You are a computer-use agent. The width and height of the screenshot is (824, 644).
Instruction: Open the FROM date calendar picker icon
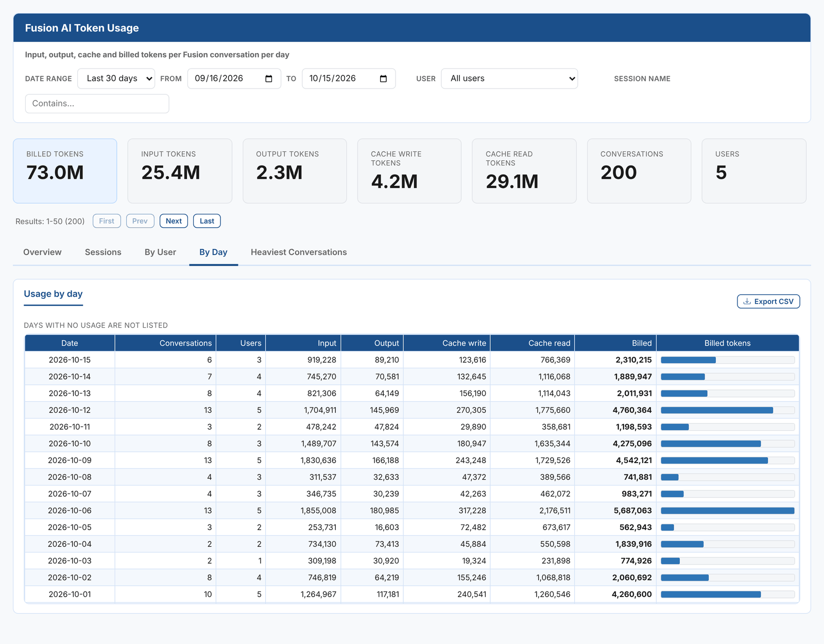269,79
